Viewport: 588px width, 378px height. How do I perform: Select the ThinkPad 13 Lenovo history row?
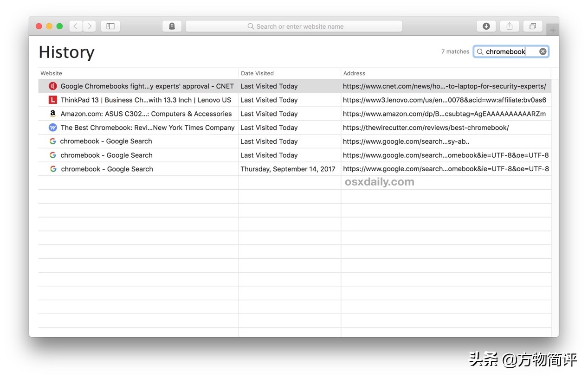point(145,100)
